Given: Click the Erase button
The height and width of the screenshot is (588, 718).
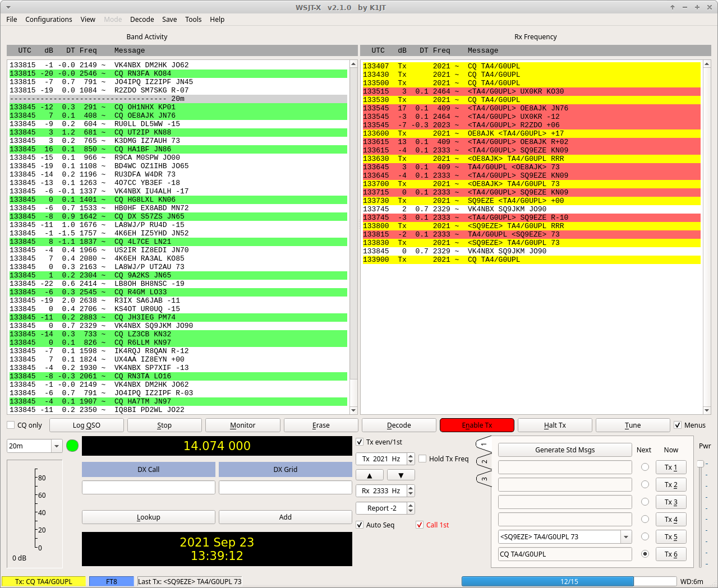Looking at the screenshot, I should pos(321,425).
